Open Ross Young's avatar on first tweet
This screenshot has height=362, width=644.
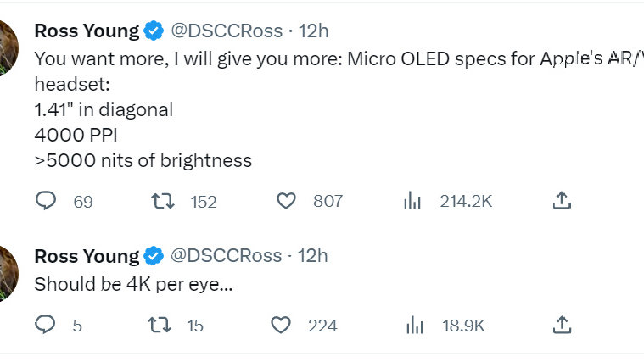coord(7,47)
